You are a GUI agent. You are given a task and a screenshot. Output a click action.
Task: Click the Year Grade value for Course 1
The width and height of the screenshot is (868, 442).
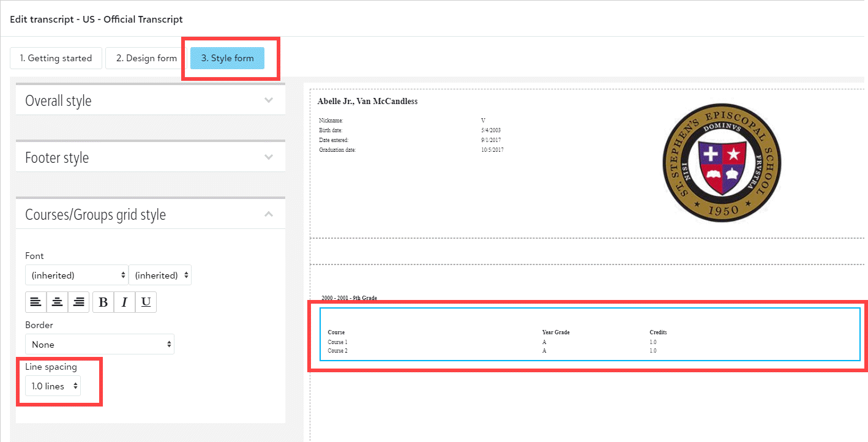pyautogui.click(x=544, y=342)
